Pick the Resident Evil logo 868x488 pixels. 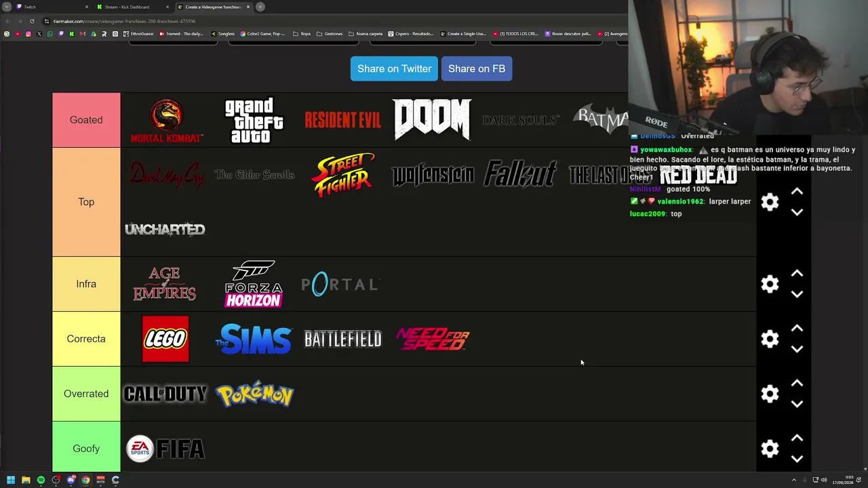click(342, 120)
